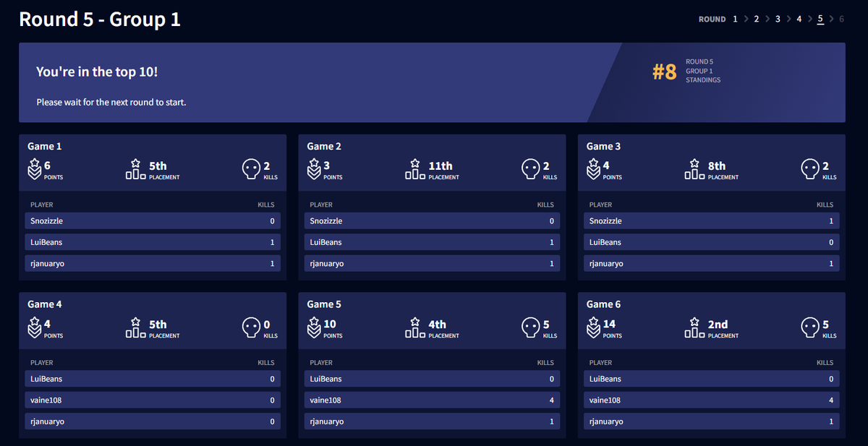The width and height of the screenshot is (868, 446).
Task: Click the 'You're in the top 10!' heading
Action: coord(97,72)
